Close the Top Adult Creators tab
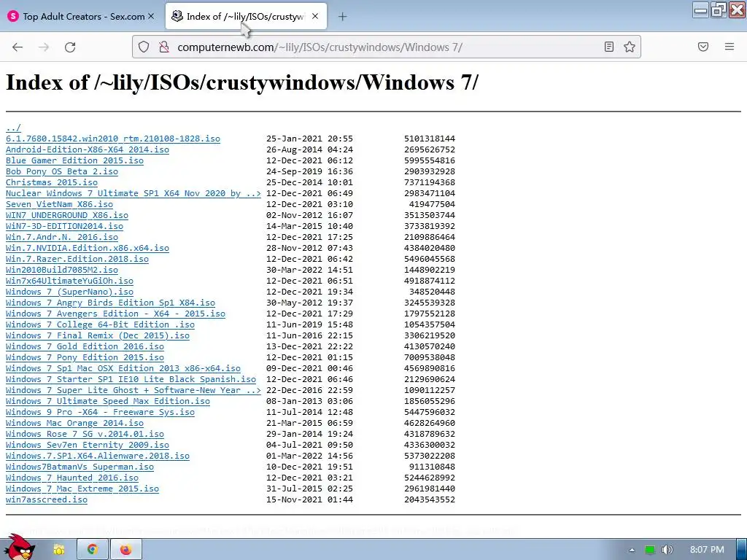The width and height of the screenshot is (747, 560). 151,16
